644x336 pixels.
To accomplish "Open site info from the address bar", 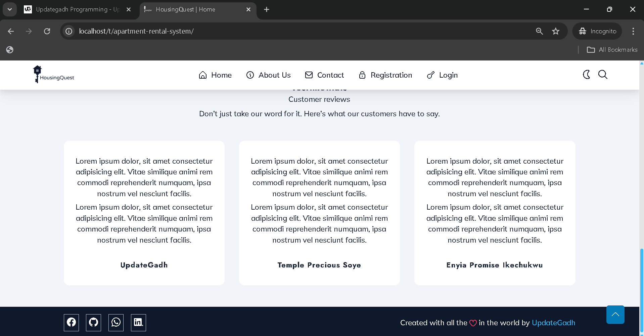I will (x=68, y=31).
